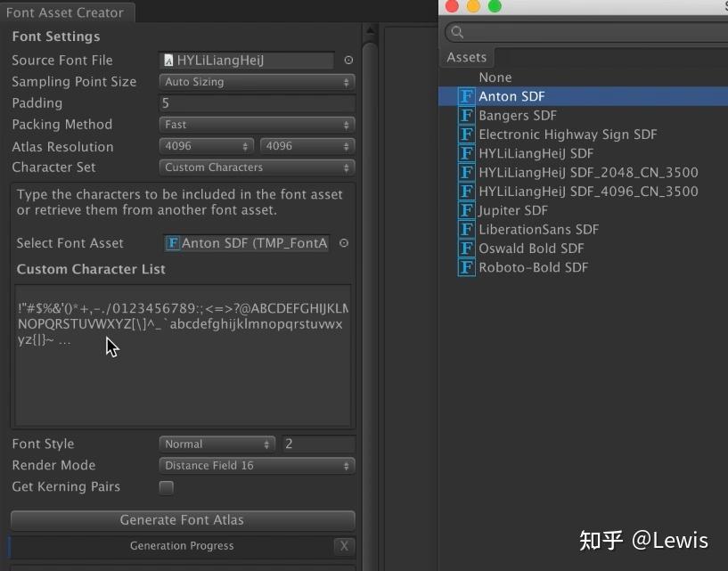Image resolution: width=728 pixels, height=571 pixels.
Task: Click the Roboto-Bold SDF font asset icon
Action: click(465, 267)
